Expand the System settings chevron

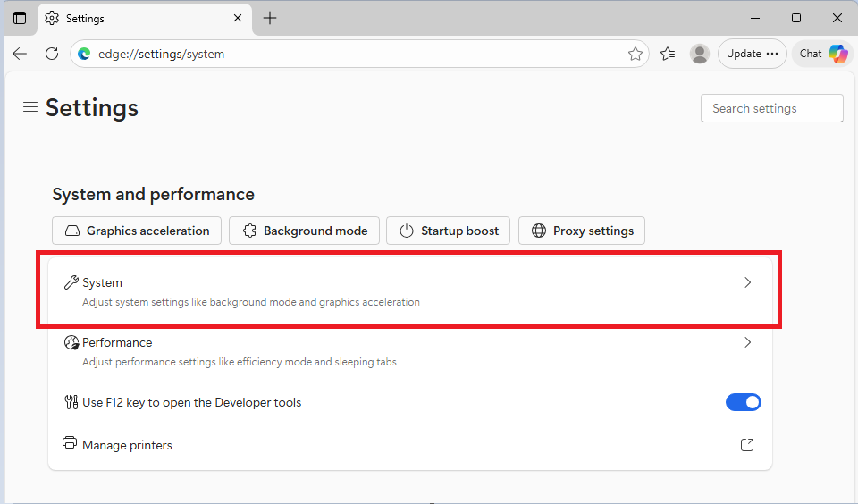(x=748, y=282)
